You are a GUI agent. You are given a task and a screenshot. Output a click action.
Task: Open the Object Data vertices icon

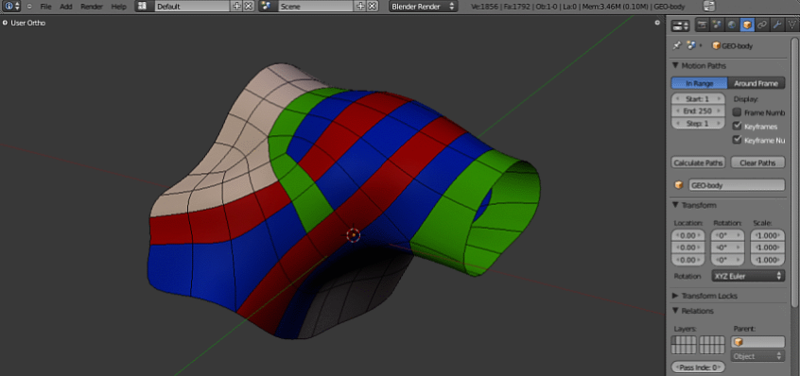(792, 25)
